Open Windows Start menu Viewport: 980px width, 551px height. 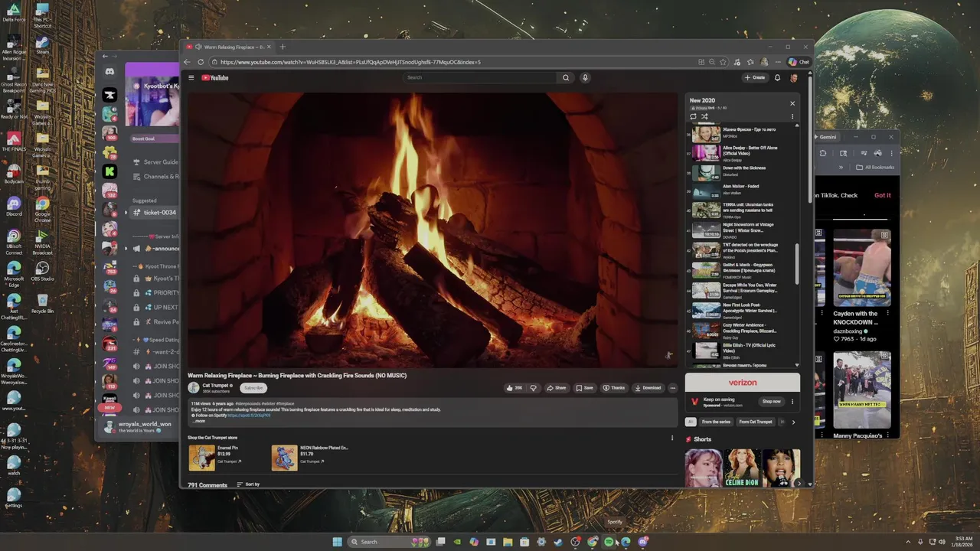(x=337, y=542)
